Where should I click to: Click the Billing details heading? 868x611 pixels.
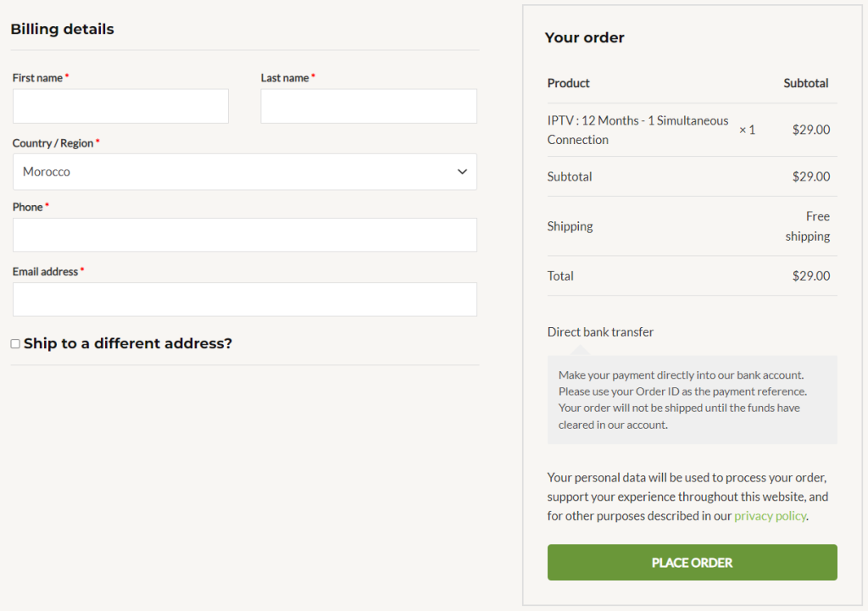click(x=62, y=29)
